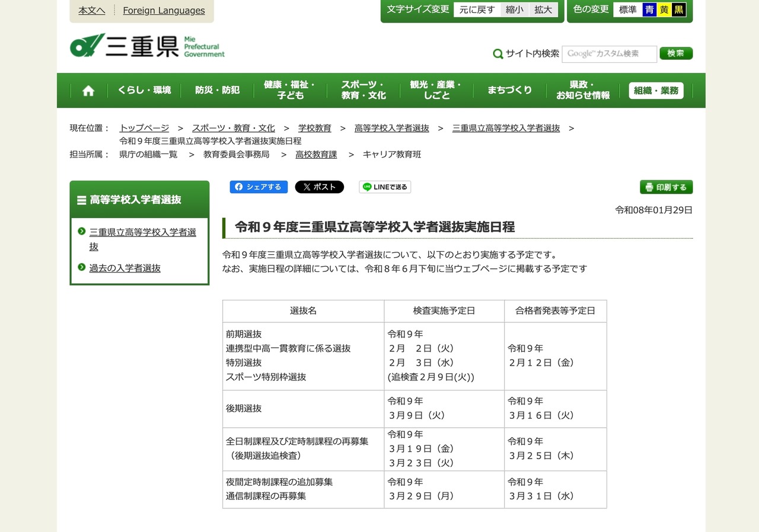
Task: Select 青 (blue) color scheme
Action: tap(649, 10)
